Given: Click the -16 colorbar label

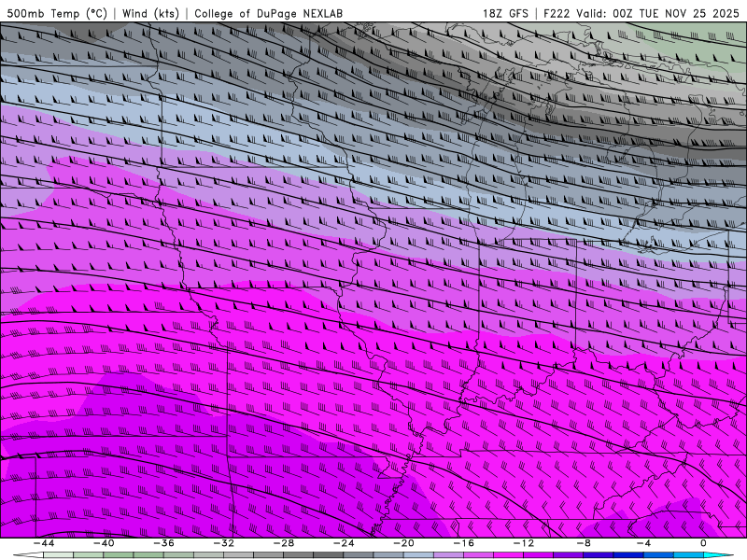Looking at the screenshot, I should click(x=463, y=543).
